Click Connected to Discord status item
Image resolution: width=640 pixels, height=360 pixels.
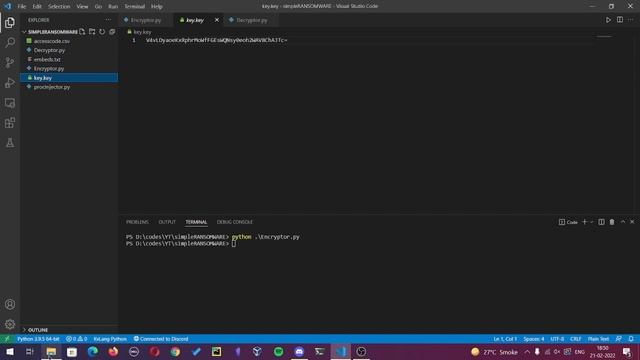click(161, 339)
